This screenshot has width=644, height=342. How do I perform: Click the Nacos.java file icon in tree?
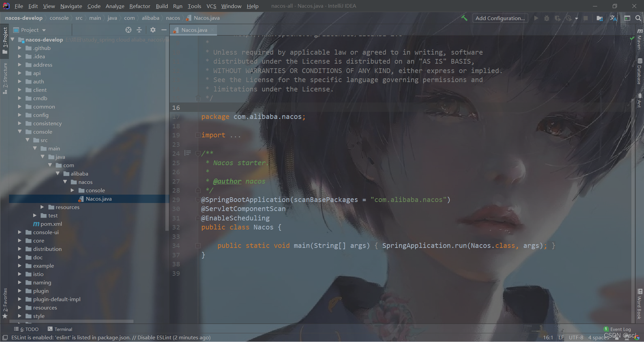pyautogui.click(x=81, y=199)
